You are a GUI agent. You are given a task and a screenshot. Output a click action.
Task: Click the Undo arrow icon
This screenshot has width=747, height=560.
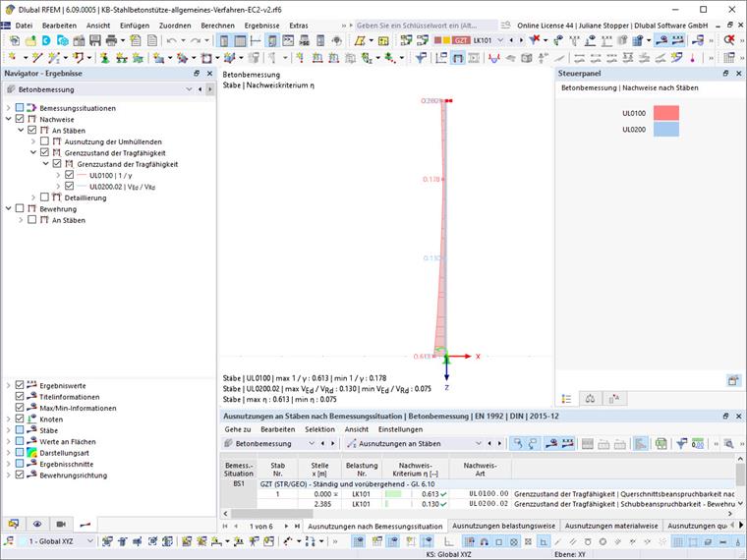click(171, 41)
